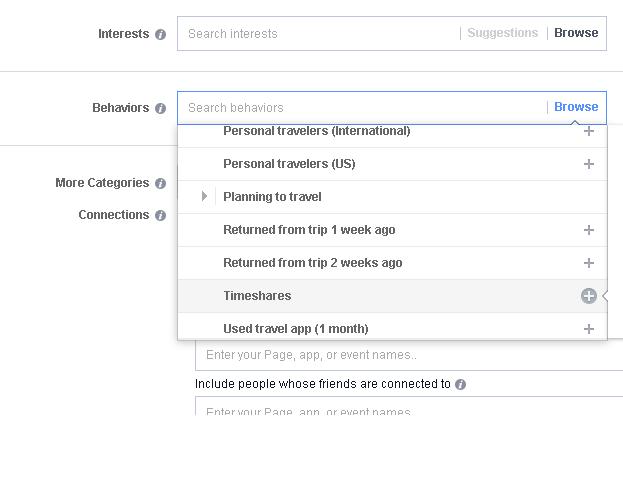This screenshot has width=623, height=499.
Task: Click info icon beside Behaviors label
Action: click(x=160, y=108)
